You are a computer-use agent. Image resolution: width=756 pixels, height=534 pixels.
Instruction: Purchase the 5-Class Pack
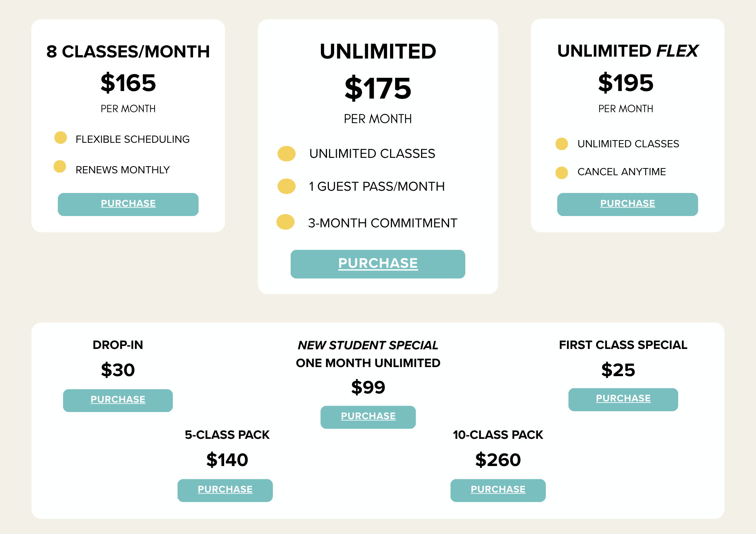coord(225,490)
